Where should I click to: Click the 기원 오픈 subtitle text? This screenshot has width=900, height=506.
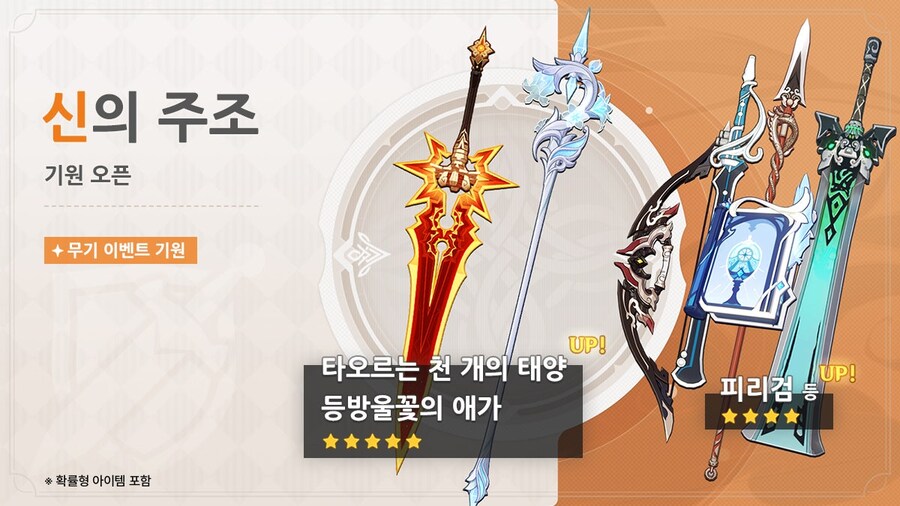(88, 173)
